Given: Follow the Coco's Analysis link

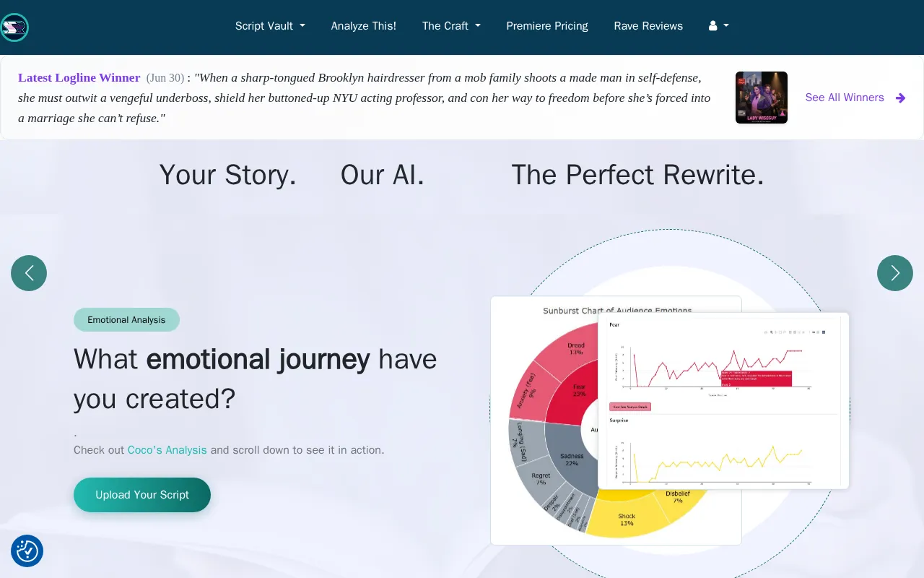Looking at the screenshot, I should point(167,450).
